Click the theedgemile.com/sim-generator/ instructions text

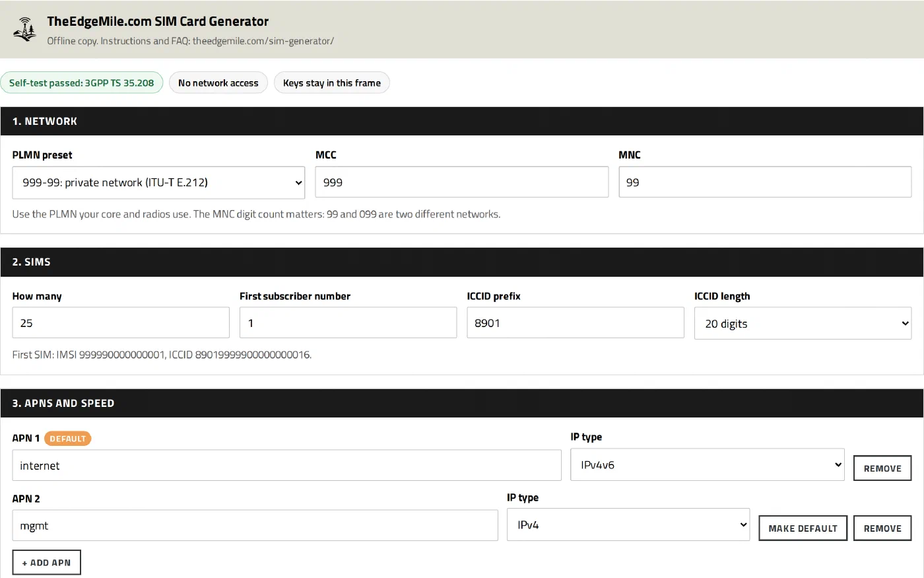point(191,41)
